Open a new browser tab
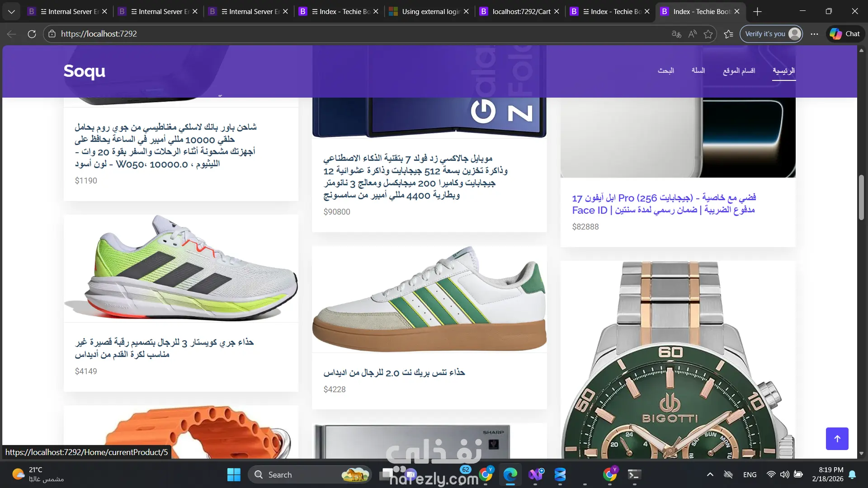Screen dimensions: 868x488 [758, 12]
